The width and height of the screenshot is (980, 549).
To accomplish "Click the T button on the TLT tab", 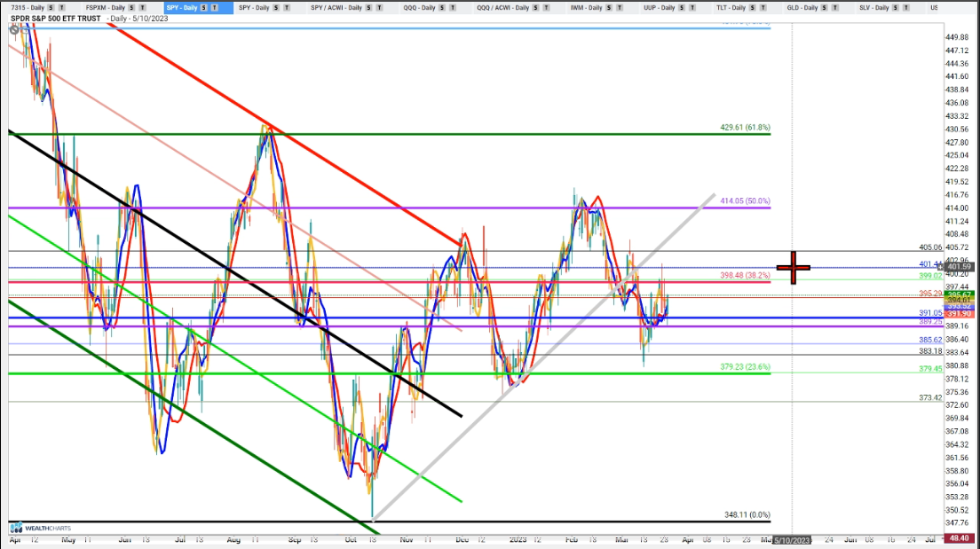I will [763, 7].
